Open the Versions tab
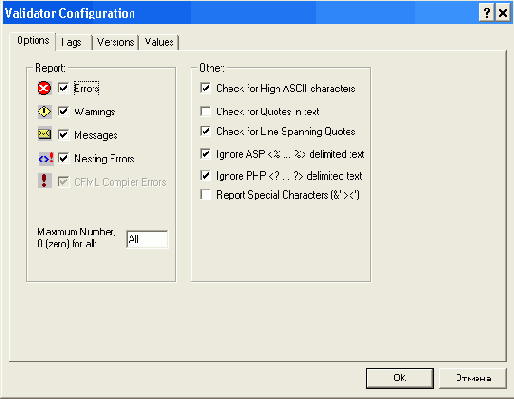514x399 pixels. point(116,42)
